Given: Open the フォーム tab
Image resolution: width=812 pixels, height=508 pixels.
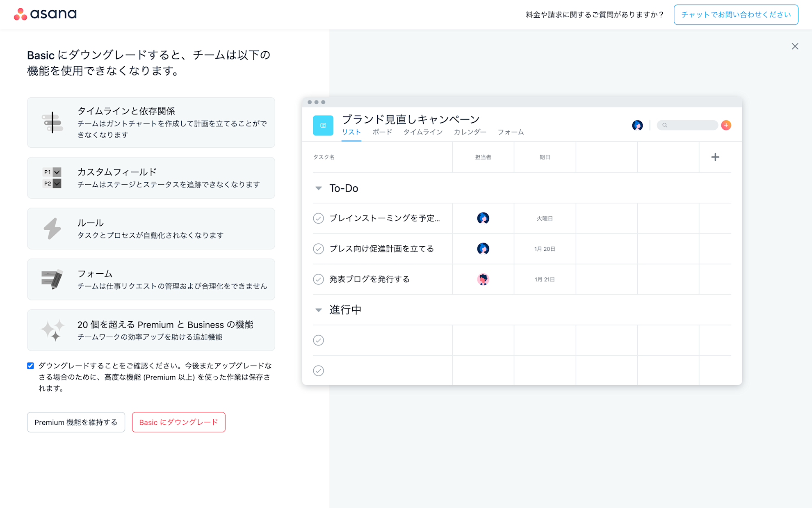Looking at the screenshot, I should [x=511, y=132].
